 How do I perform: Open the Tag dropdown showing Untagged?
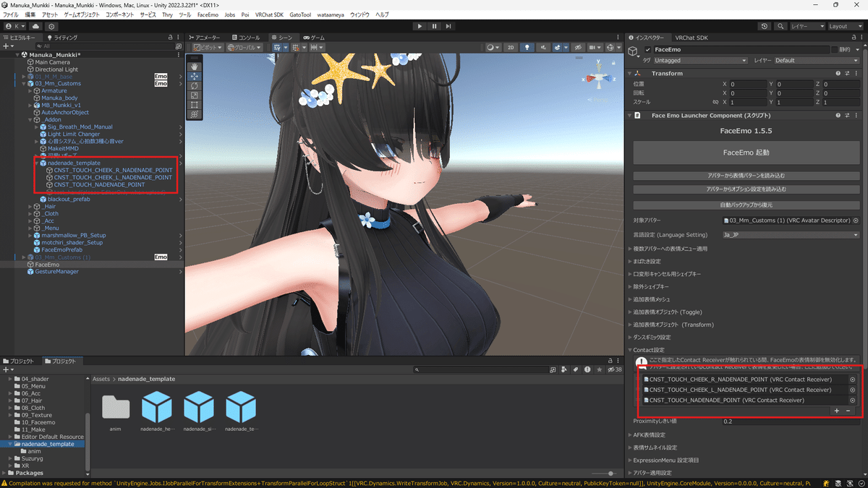point(699,61)
